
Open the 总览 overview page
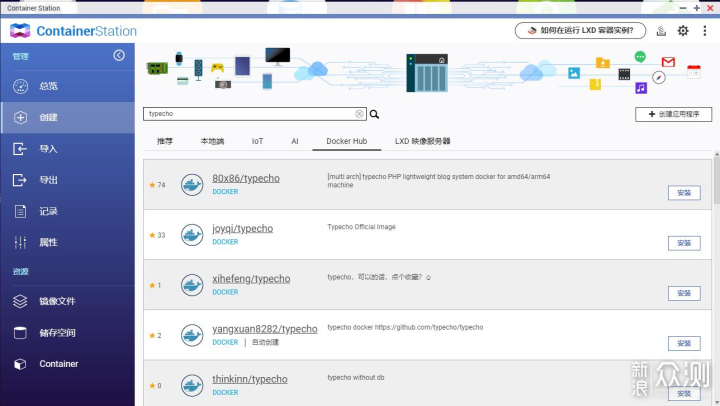click(x=68, y=86)
